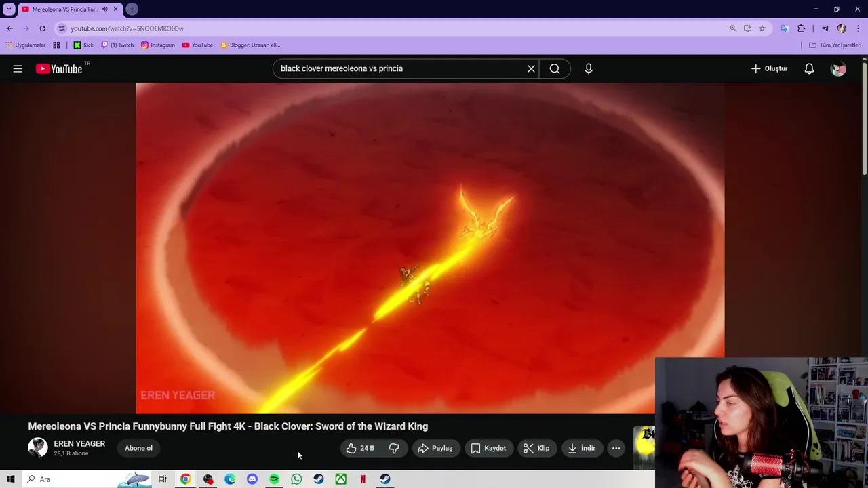Image resolution: width=868 pixels, height=488 pixels.
Task: Go to the YouTube home logo
Action: (59, 68)
